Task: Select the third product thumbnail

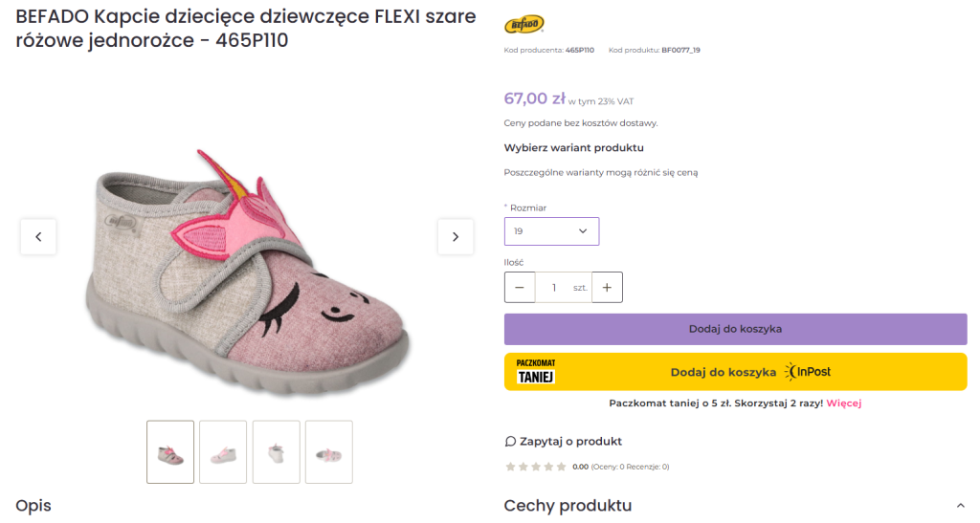Action: (x=276, y=452)
